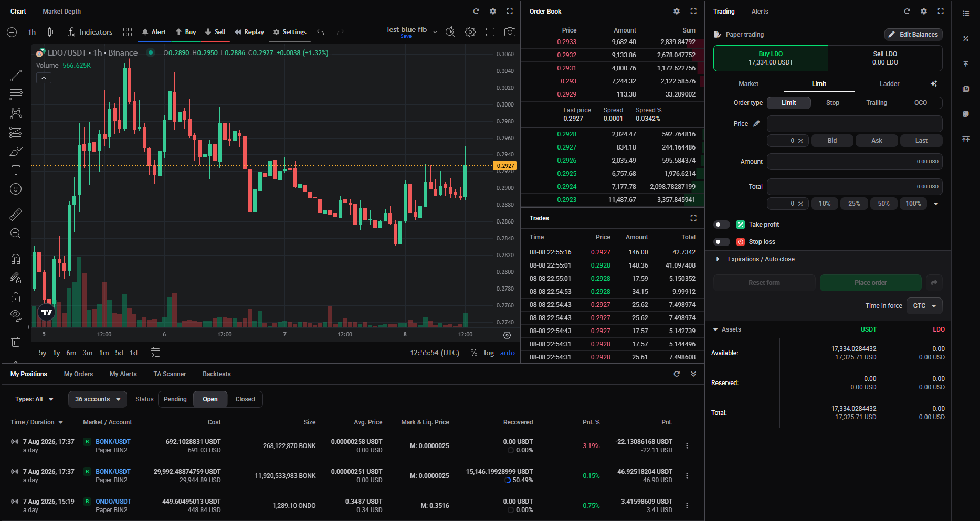Open the TA Scanner tab
Viewport: 980px width, 521px height.
tap(170, 374)
